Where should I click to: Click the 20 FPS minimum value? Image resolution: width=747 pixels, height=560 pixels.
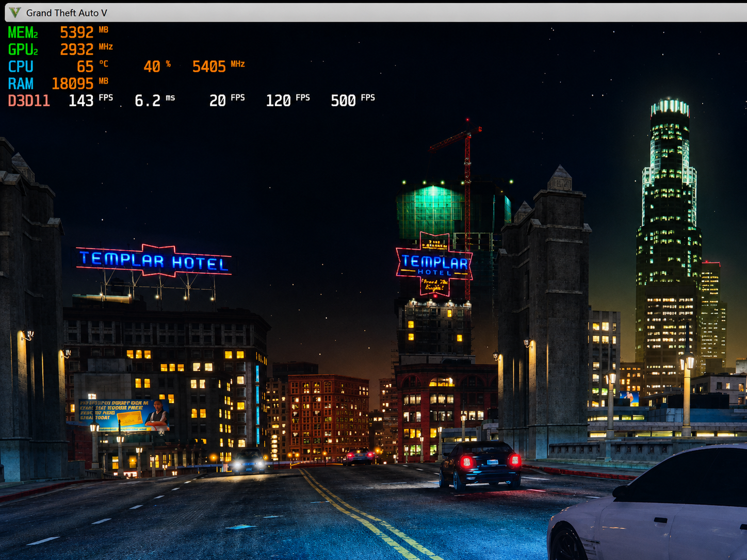coord(227,101)
